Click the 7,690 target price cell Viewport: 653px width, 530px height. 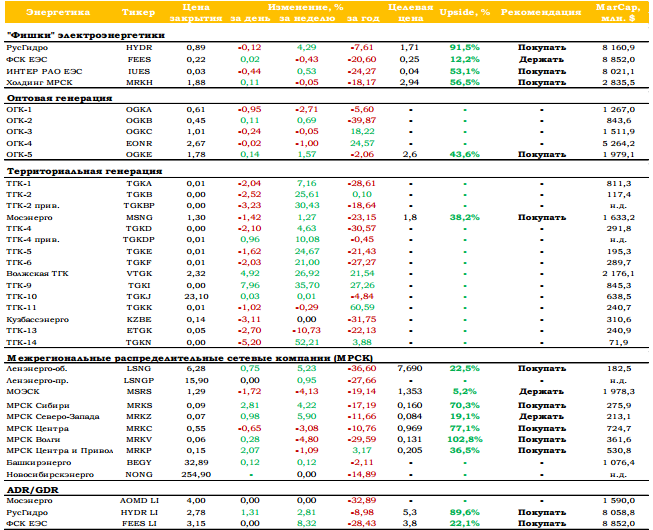(410, 368)
